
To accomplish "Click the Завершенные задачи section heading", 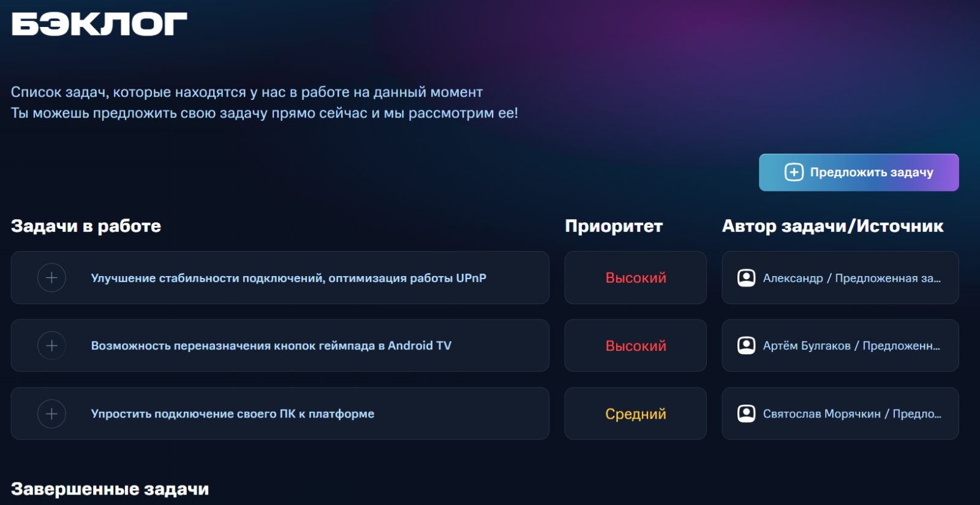I will tap(110, 489).
